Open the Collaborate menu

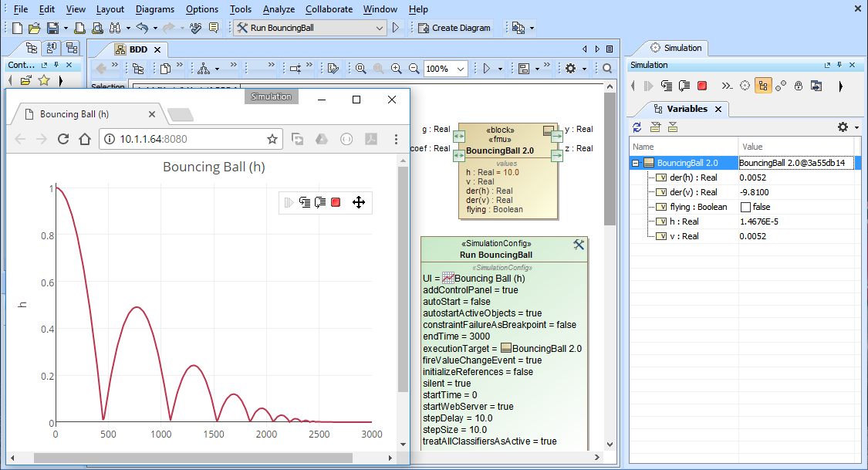(329, 9)
